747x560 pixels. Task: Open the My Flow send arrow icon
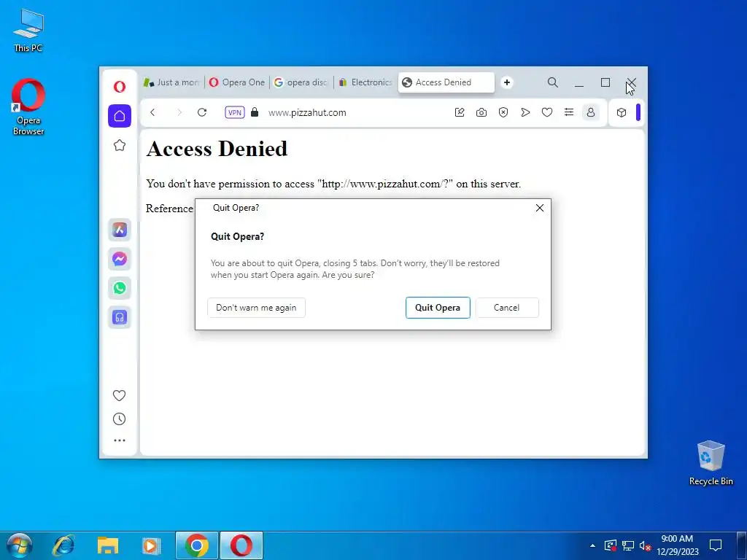[x=525, y=112]
